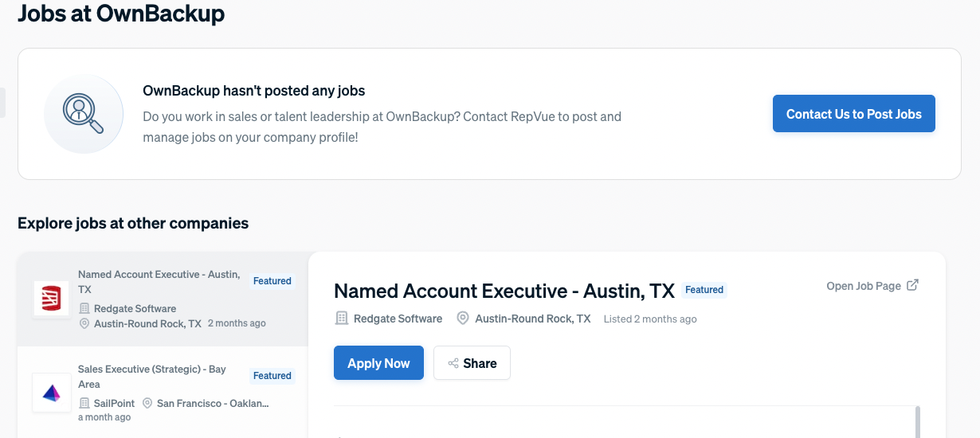Click location pin icon in job details header
Viewport: 980px width, 438px height.
pyautogui.click(x=462, y=319)
